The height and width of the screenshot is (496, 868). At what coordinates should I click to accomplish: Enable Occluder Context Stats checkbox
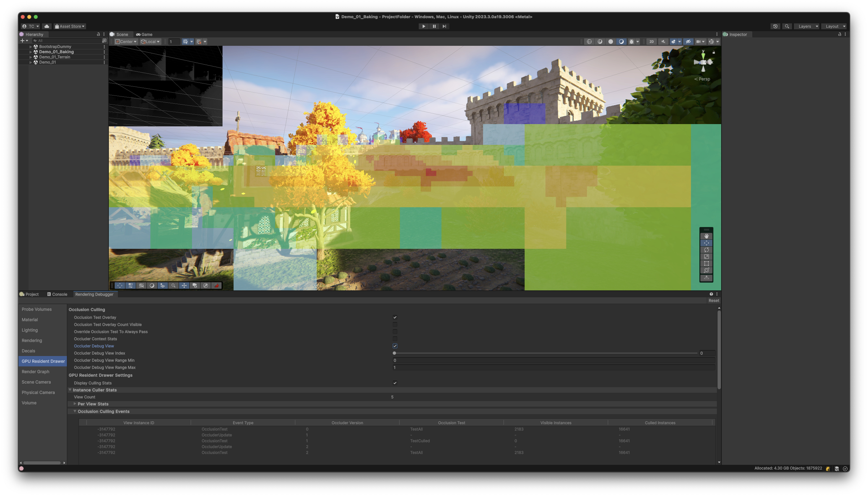pos(395,339)
